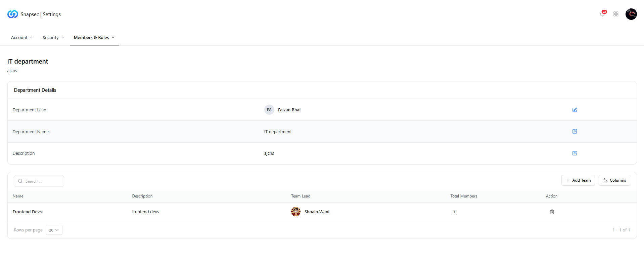
Task: Change rows per page dropdown
Action: [x=54, y=230]
